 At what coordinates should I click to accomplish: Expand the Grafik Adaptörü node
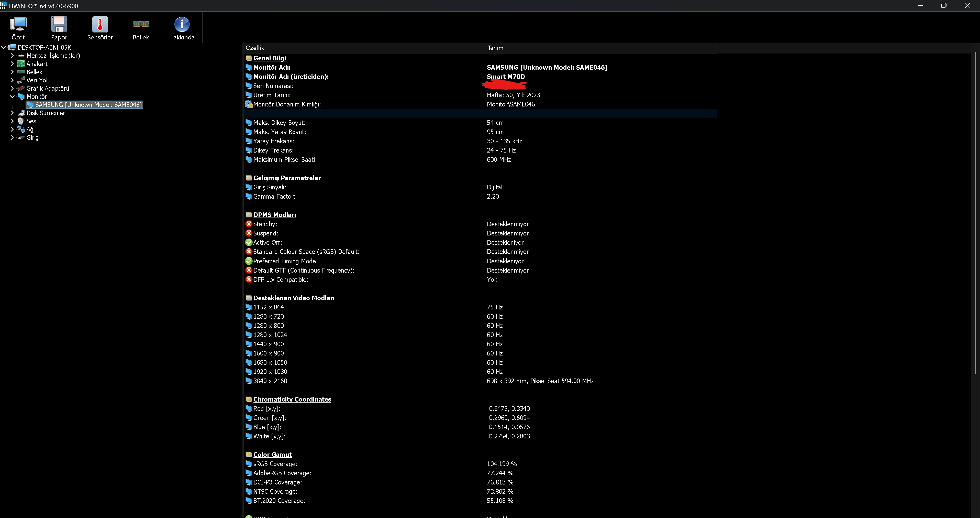[x=12, y=88]
